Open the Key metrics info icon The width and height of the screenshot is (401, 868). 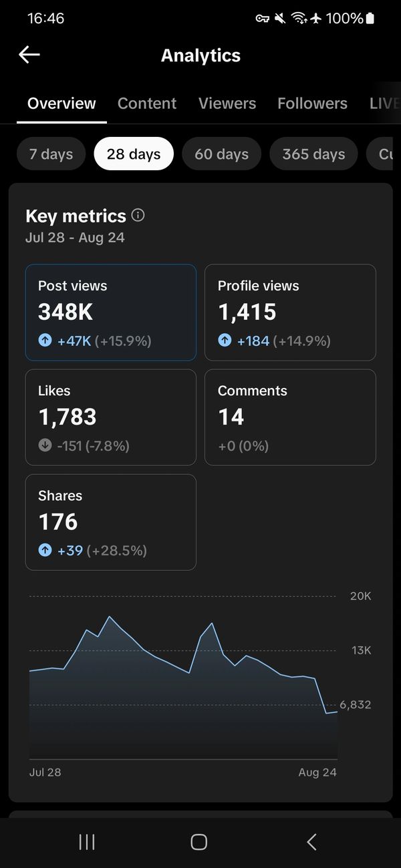(138, 215)
